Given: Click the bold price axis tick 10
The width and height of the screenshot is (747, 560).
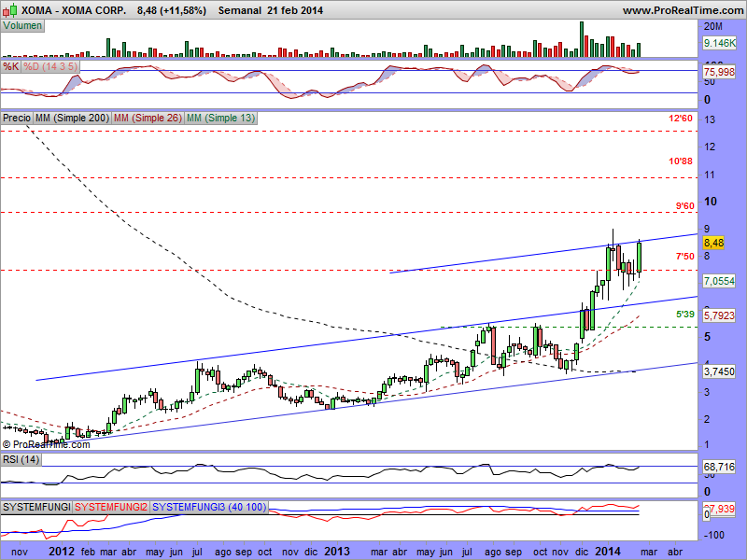Looking at the screenshot, I should tap(711, 202).
